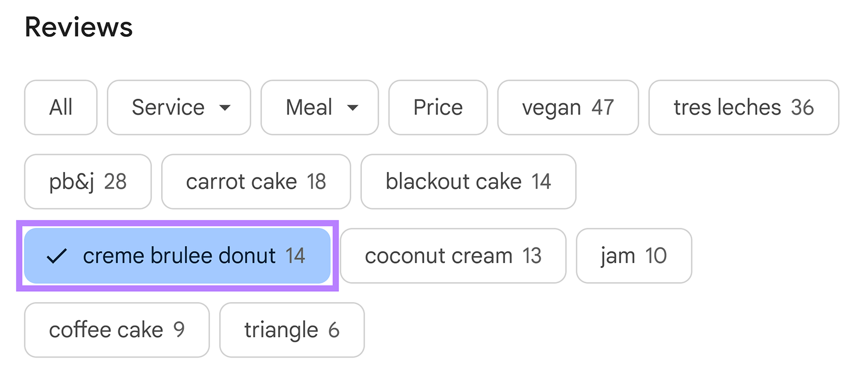
Task: Expand the Meal filter chevron
Action: pyautogui.click(x=353, y=108)
